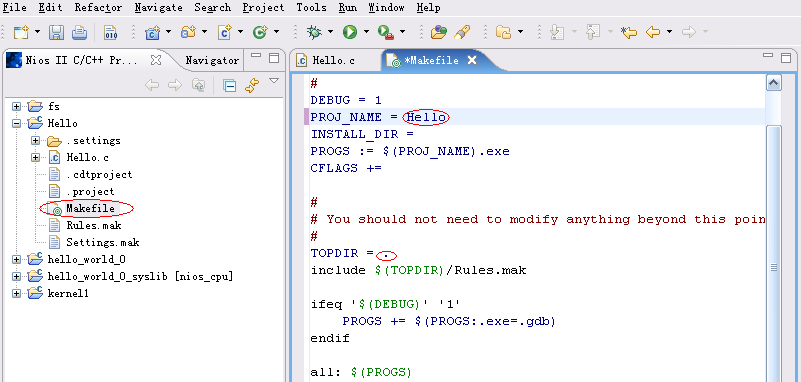Image resolution: width=801 pixels, height=382 pixels.
Task: Open the Back history dropdown arrow
Action: click(x=669, y=32)
